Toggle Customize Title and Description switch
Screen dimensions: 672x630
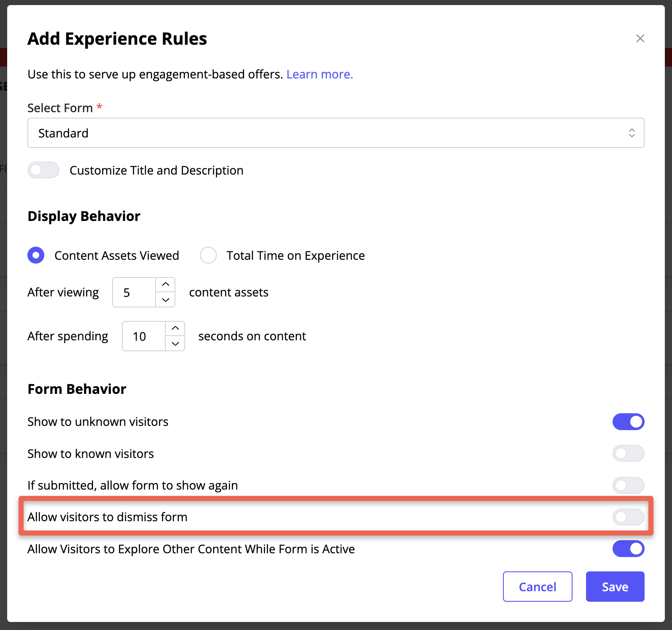pyautogui.click(x=43, y=170)
